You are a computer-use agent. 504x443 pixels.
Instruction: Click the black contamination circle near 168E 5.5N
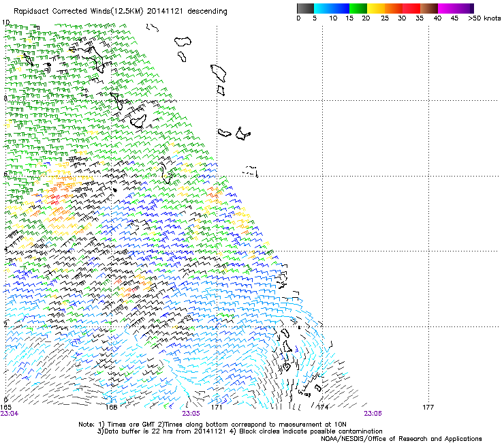pyautogui.click(x=114, y=190)
